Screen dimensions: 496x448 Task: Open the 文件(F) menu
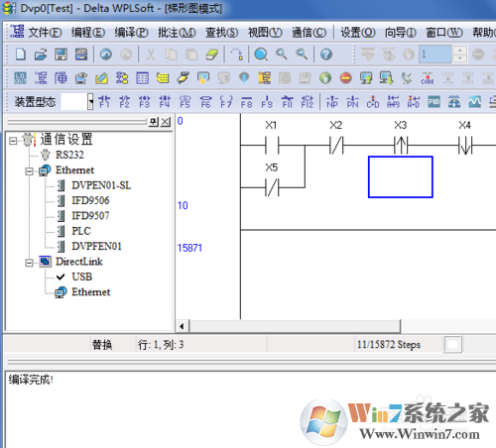pos(45,33)
